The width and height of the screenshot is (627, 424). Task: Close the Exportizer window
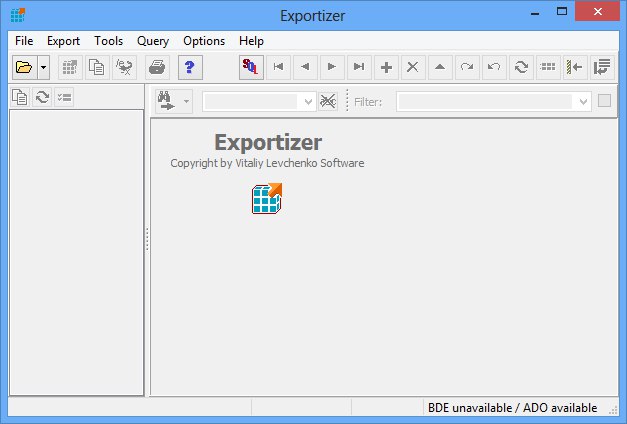(597, 12)
